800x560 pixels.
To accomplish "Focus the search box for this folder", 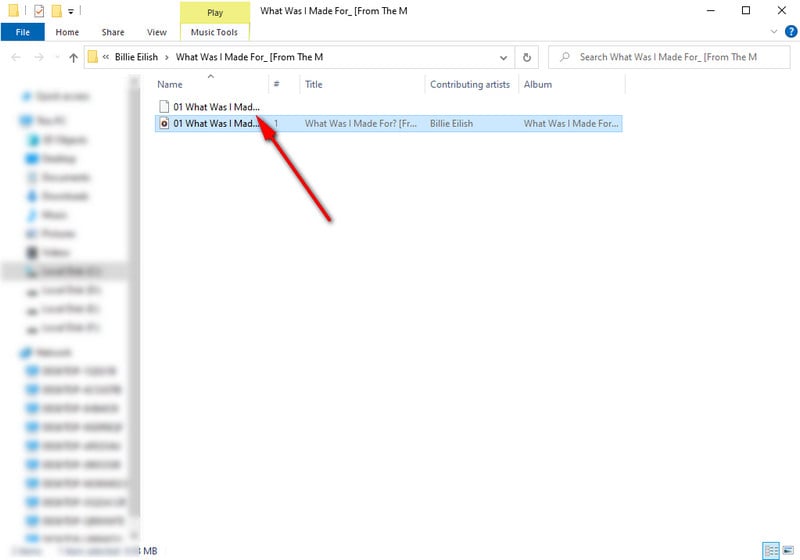I will [669, 57].
